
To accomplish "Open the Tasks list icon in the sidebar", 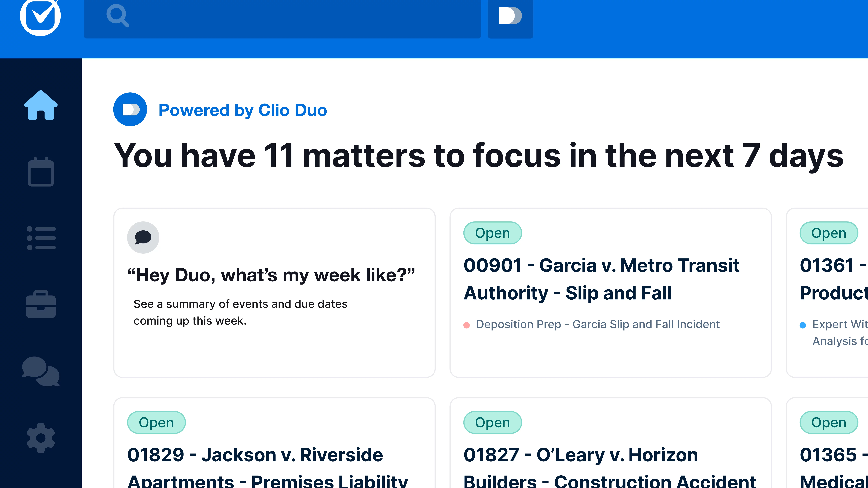I will [41, 238].
